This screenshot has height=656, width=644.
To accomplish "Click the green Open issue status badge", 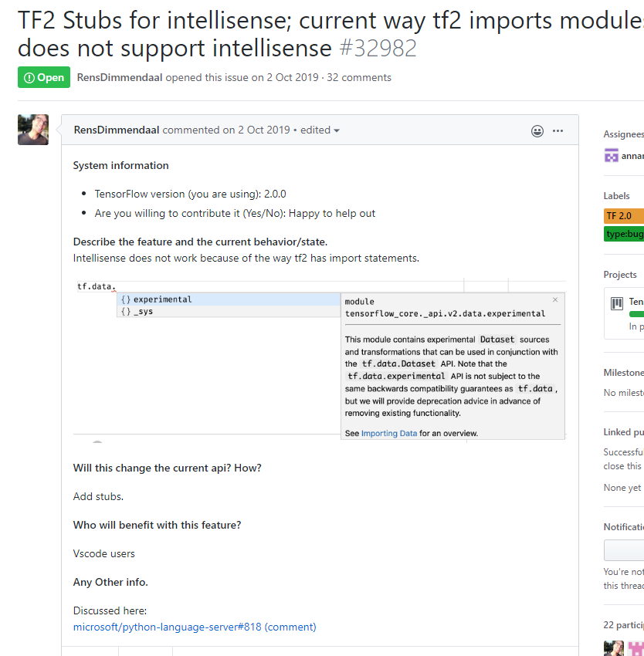I will [x=43, y=77].
